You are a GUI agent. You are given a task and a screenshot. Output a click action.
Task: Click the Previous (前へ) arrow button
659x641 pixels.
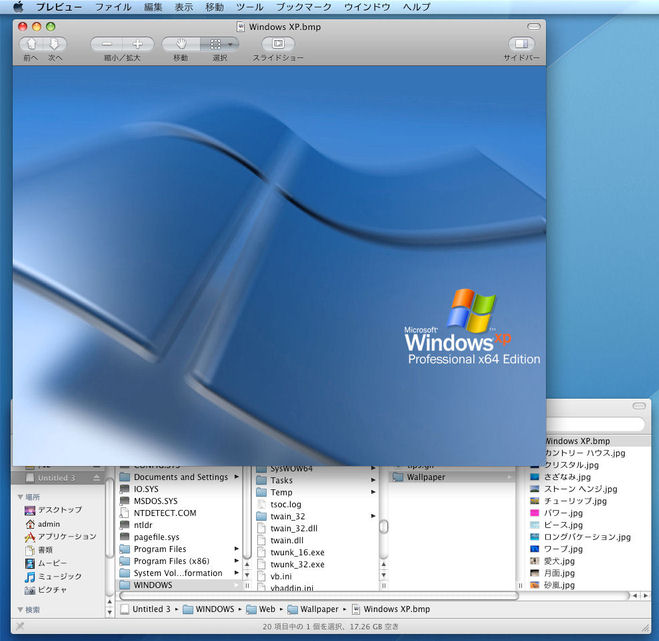(31, 44)
